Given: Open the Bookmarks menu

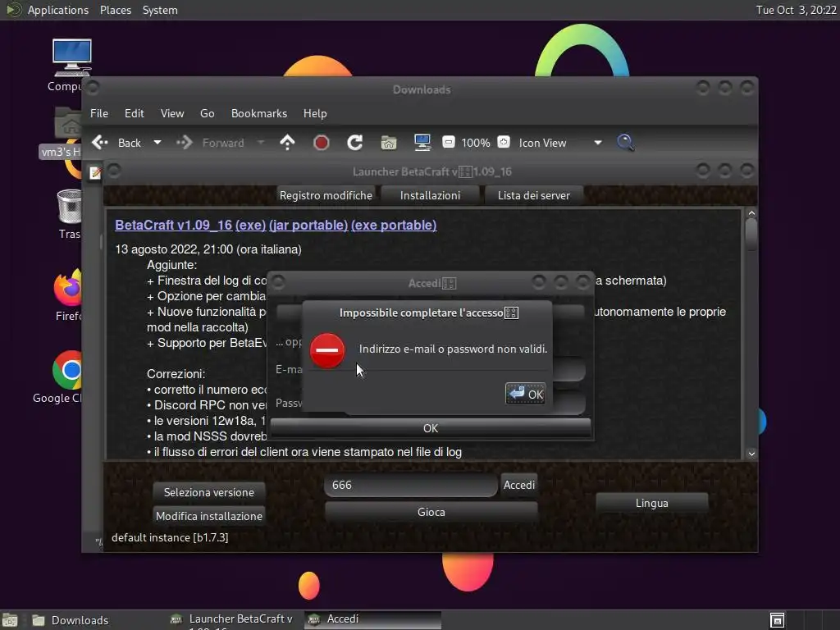Looking at the screenshot, I should click(x=259, y=113).
